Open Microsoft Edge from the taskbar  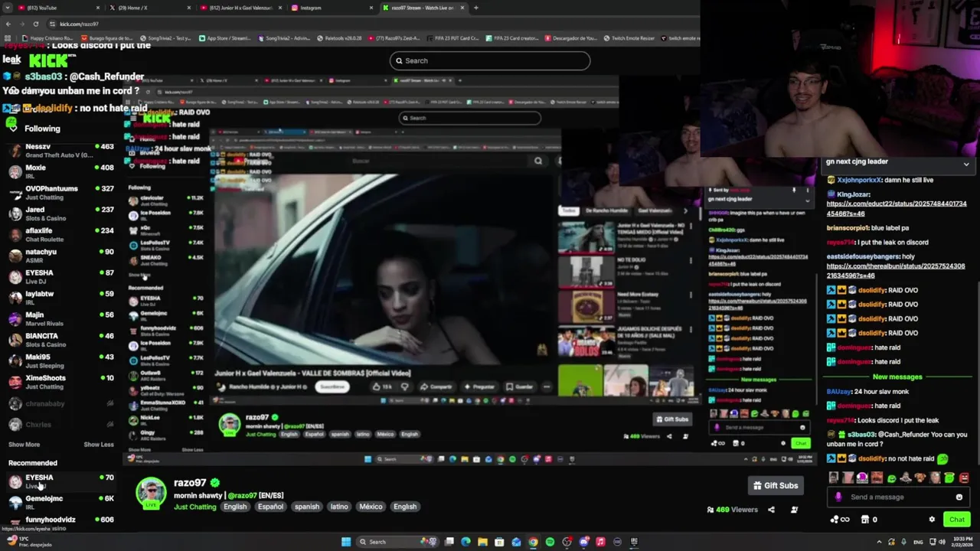[x=465, y=542]
